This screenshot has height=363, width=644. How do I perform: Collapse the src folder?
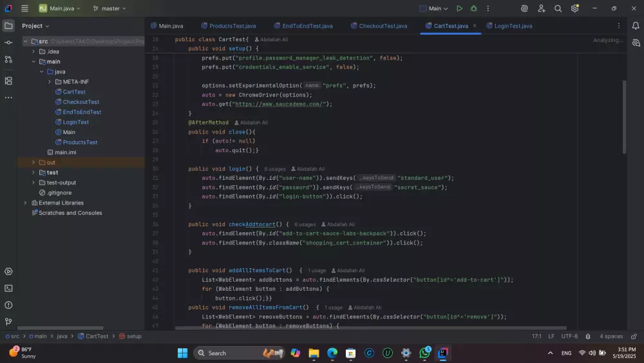pyautogui.click(x=26, y=41)
